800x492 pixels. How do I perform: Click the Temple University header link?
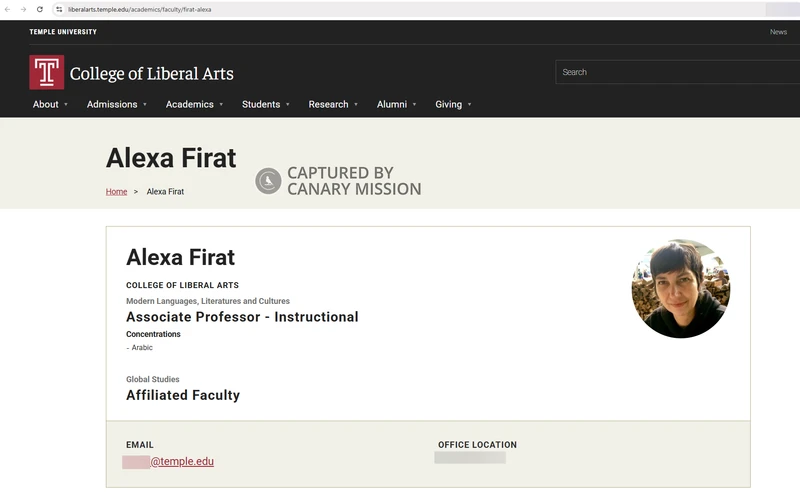pyautogui.click(x=63, y=32)
